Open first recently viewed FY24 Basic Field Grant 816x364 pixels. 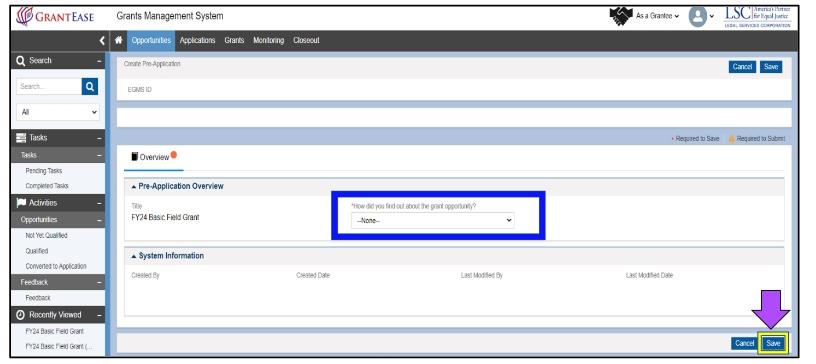coord(54,331)
